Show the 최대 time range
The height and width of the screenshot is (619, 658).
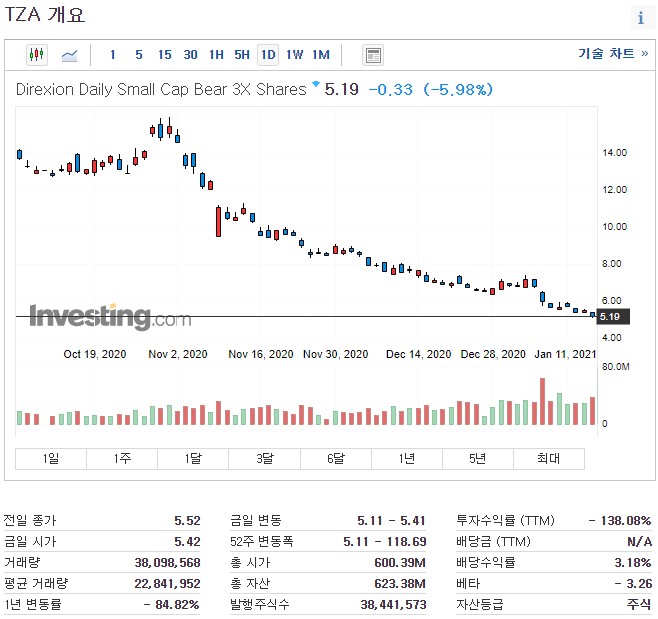(x=549, y=458)
